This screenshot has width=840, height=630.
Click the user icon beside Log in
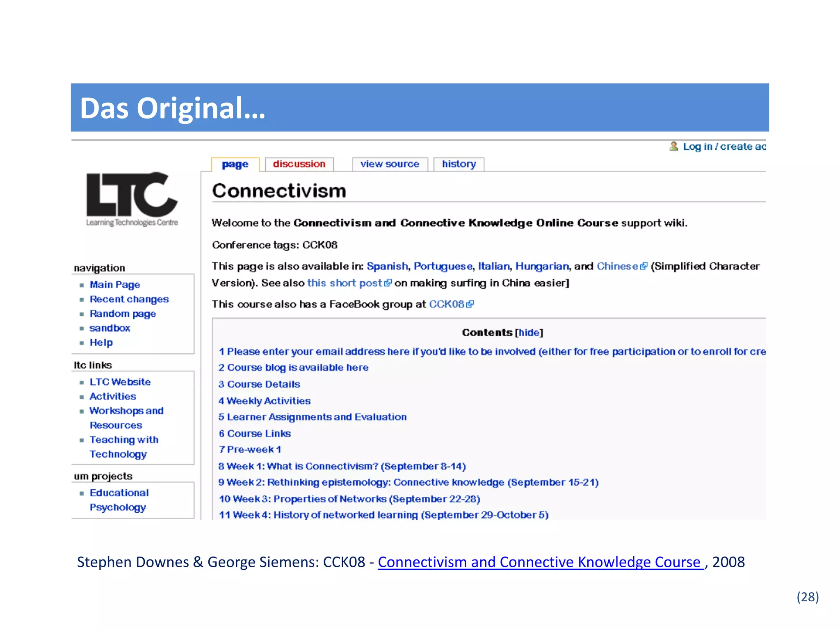[673, 146]
